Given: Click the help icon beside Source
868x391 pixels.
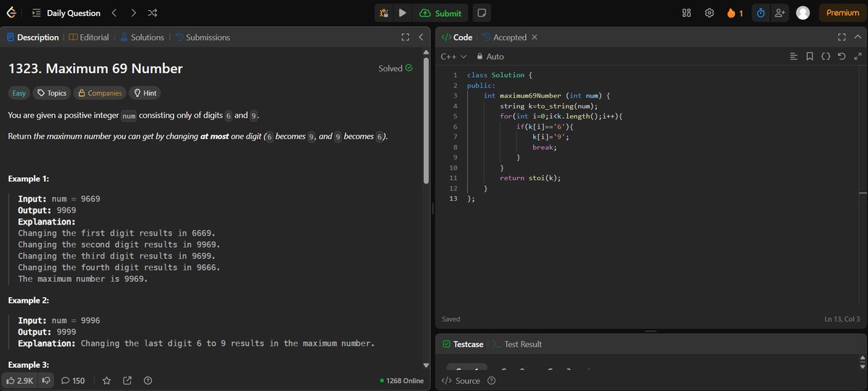Looking at the screenshot, I should (492, 381).
